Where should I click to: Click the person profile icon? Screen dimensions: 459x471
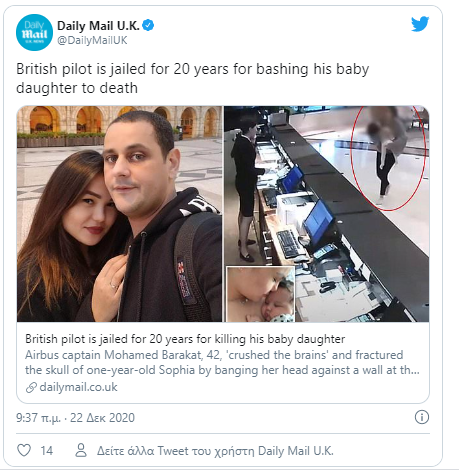tap(81, 450)
